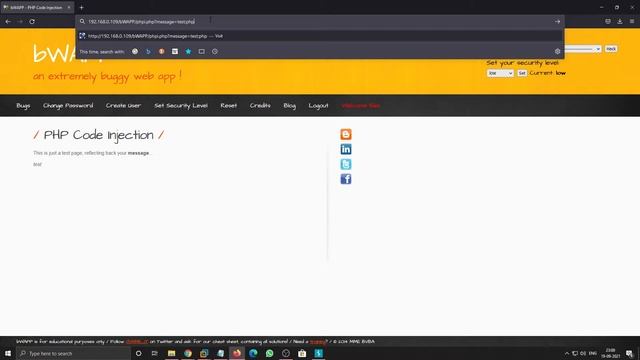The height and width of the screenshot is (360, 640).
Task: Click the Windows taskbar search box
Action: (x=73, y=353)
